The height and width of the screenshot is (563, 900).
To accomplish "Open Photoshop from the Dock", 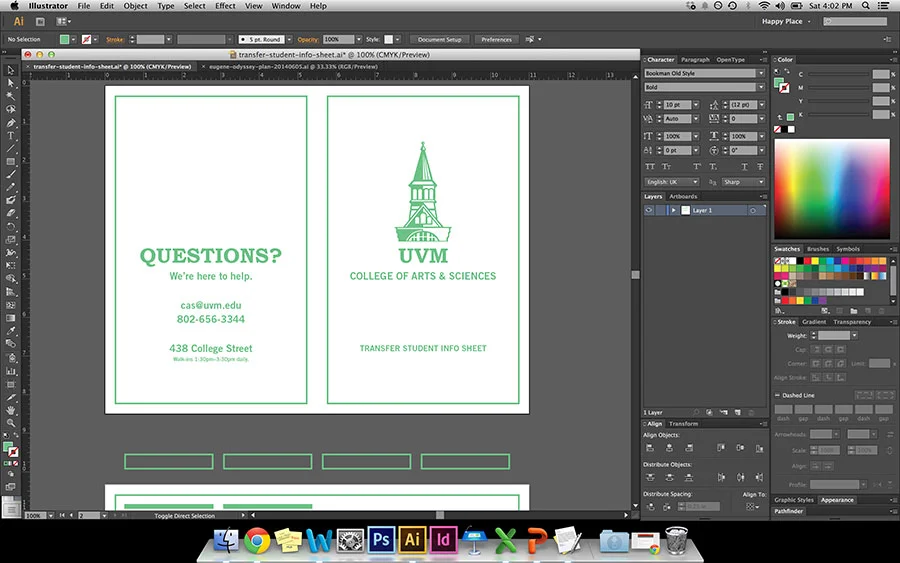I will [x=381, y=539].
